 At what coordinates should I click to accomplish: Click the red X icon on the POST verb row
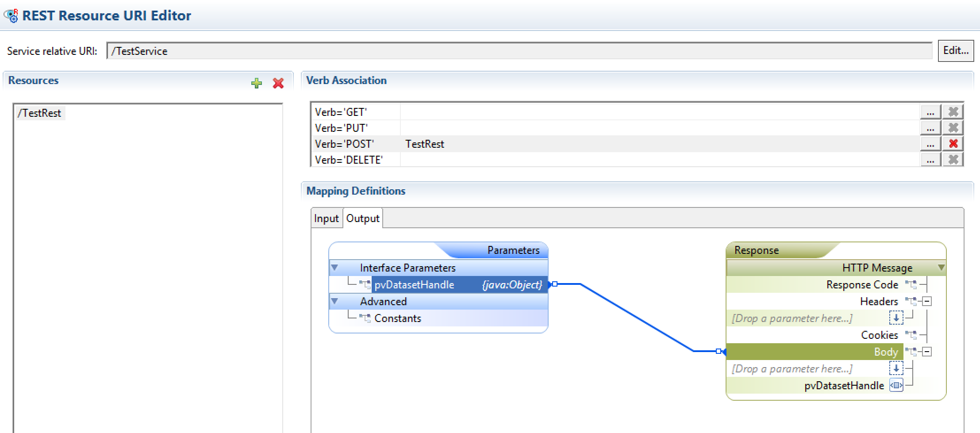[953, 143]
